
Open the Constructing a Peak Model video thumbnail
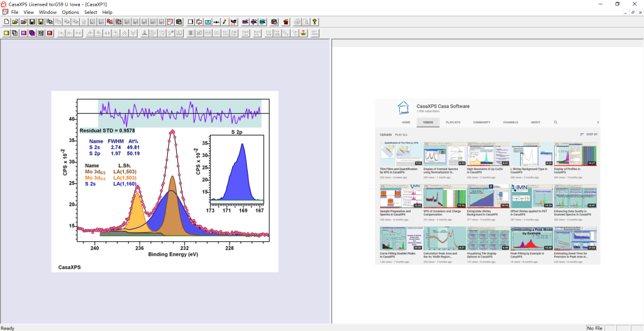531,238
